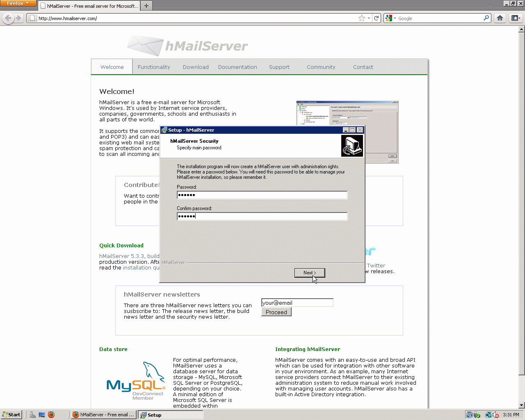525x420 pixels.
Task: Click the magnifier icon in the Google search box
Action: (486, 18)
